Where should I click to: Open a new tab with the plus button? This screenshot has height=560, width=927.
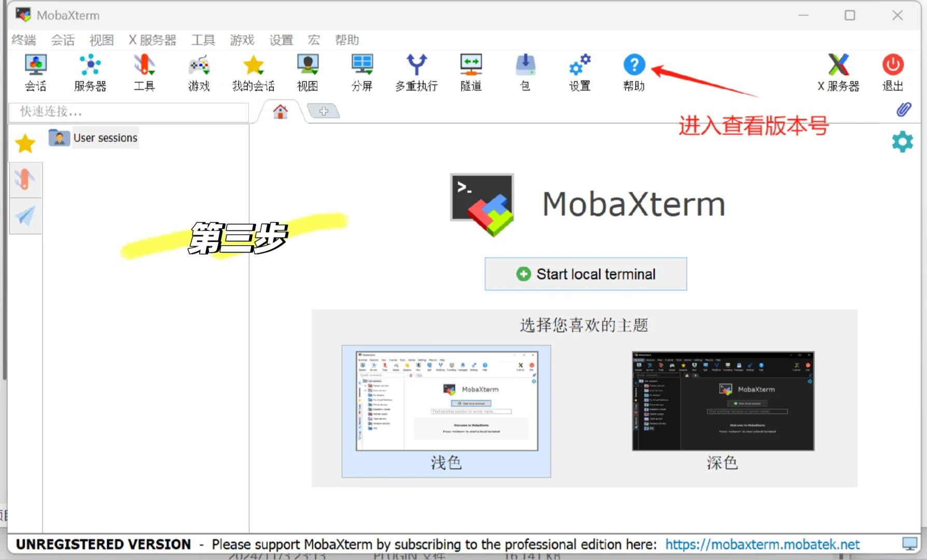point(324,110)
